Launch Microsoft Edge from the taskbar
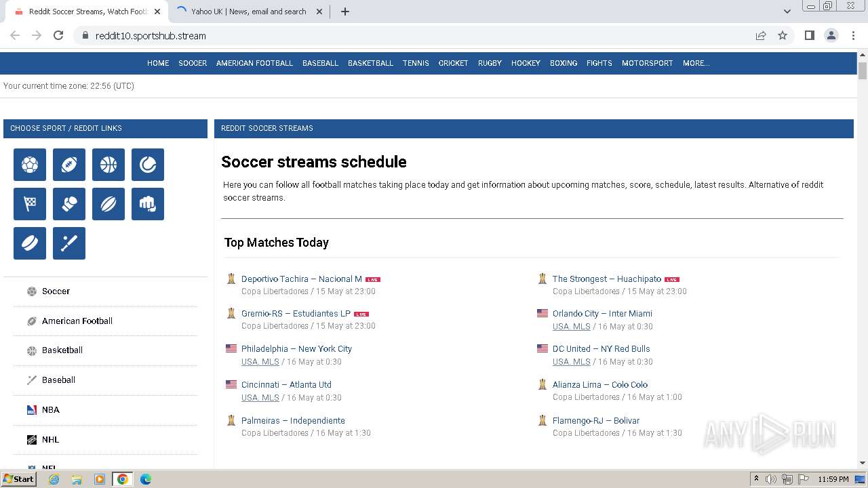The width and height of the screenshot is (868, 488). click(146, 479)
